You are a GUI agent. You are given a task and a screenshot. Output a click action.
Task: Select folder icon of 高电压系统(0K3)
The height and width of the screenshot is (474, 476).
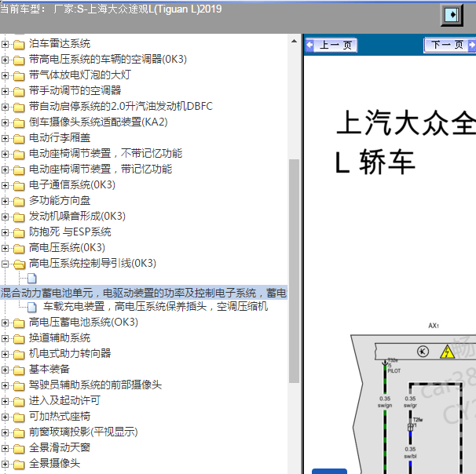click(19, 249)
